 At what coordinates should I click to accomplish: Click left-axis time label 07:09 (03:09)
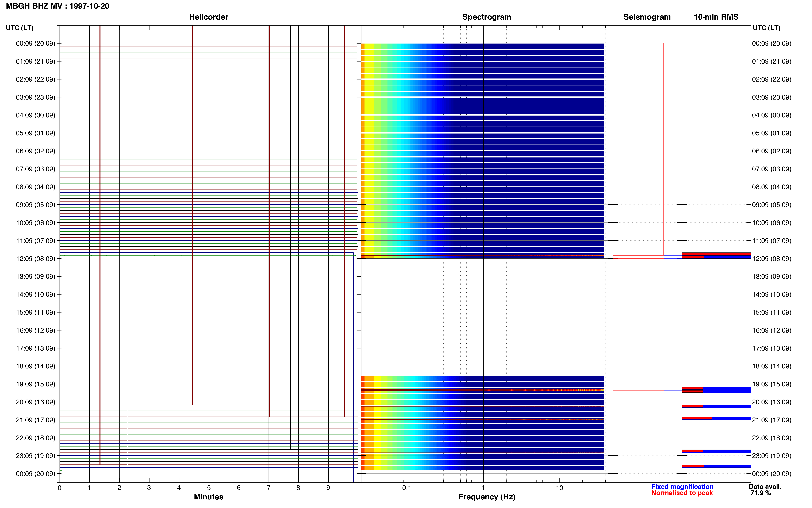point(36,169)
